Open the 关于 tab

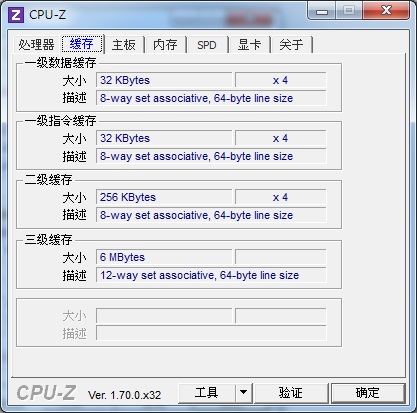click(x=291, y=45)
